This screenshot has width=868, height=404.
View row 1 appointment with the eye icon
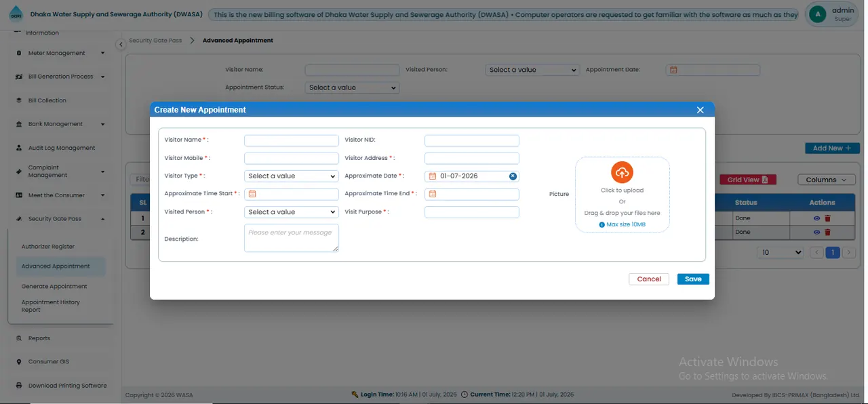(x=817, y=218)
